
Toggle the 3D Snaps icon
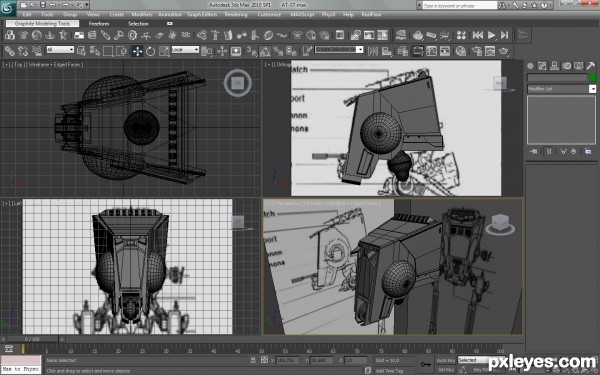(x=251, y=51)
